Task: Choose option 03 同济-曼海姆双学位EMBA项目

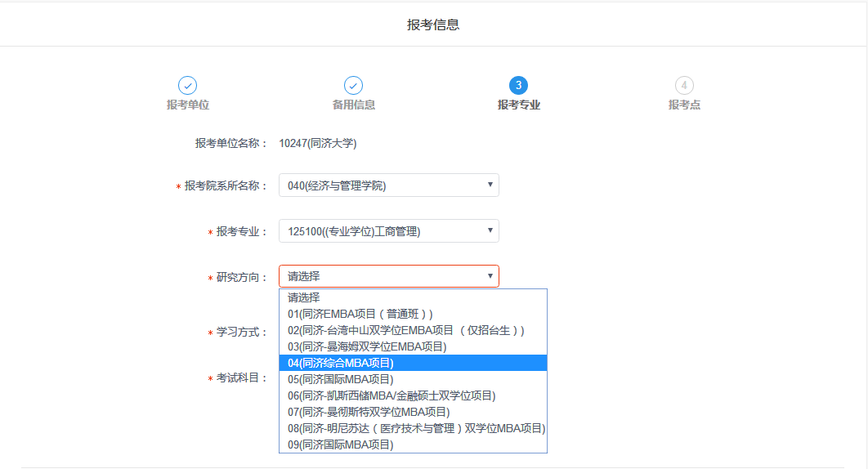Action: pyautogui.click(x=367, y=346)
